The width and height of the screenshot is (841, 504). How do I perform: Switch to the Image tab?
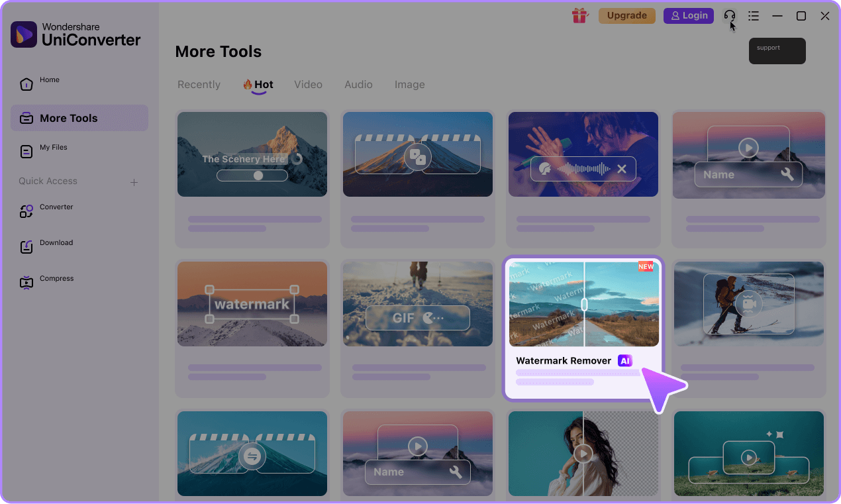click(x=410, y=85)
